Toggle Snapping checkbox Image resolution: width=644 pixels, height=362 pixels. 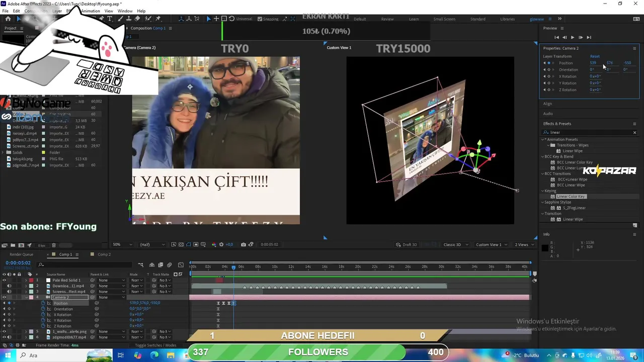coord(260,19)
